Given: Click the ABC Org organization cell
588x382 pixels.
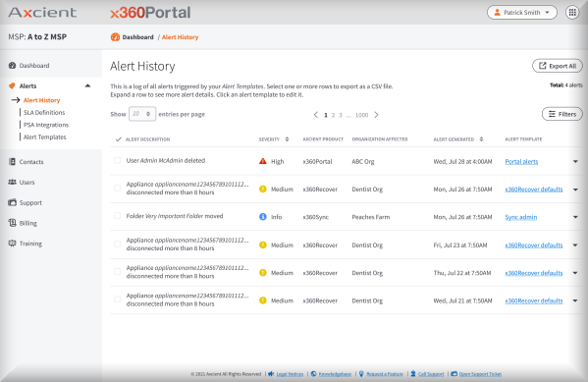Looking at the screenshot, I should [362, 162].
